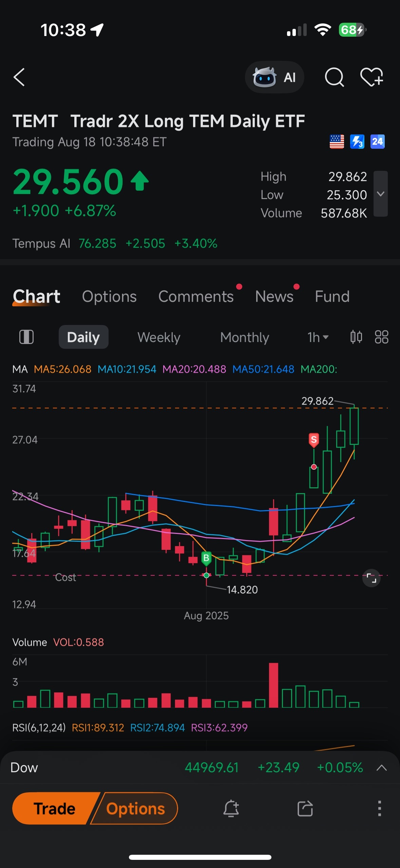This screenshot has height=868, width=400.
Task: Open the Comments tab
Action: tap(196, 296)
